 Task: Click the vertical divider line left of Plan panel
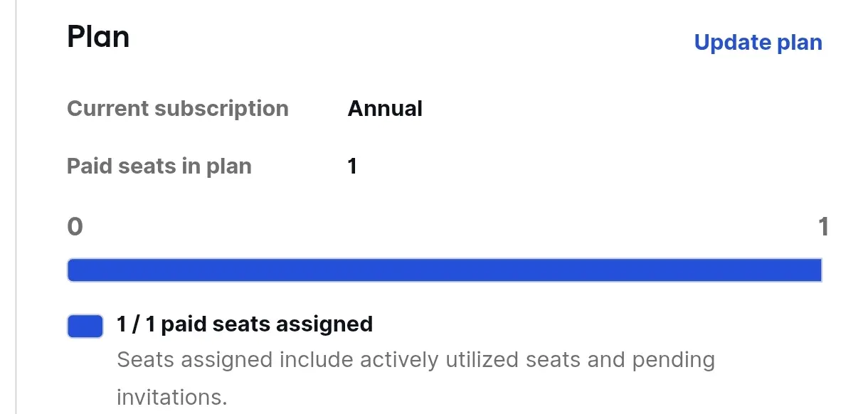16,207
